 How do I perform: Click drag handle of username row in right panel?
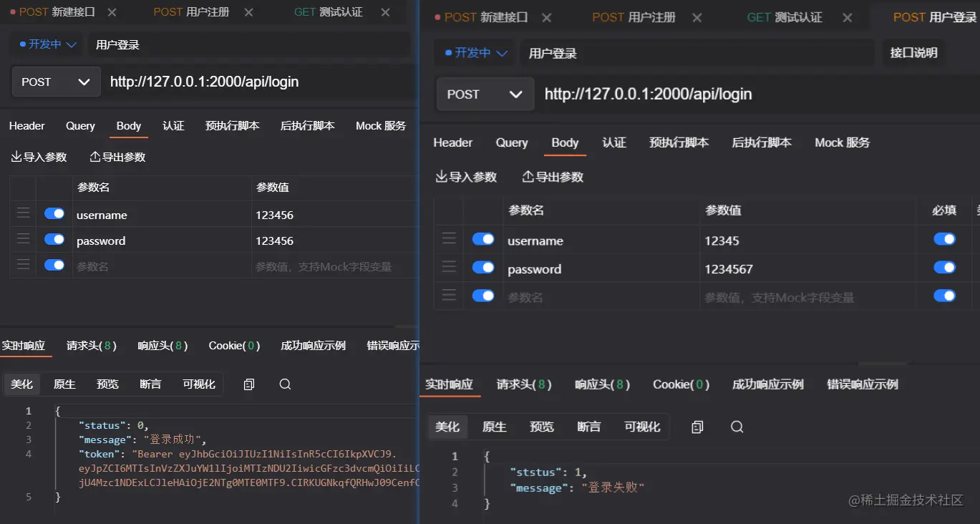[449, 238]
